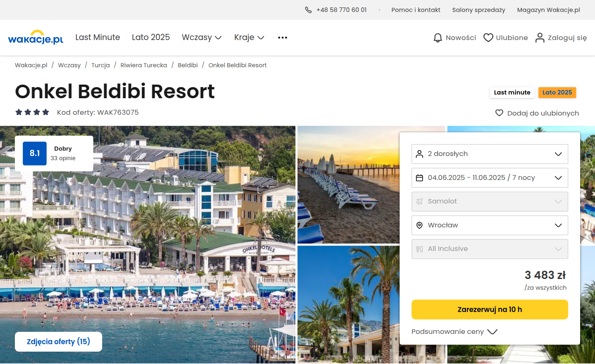Open the three-dots more menu
This screenshot has width=595, height=364.
(x=283, y=38)
